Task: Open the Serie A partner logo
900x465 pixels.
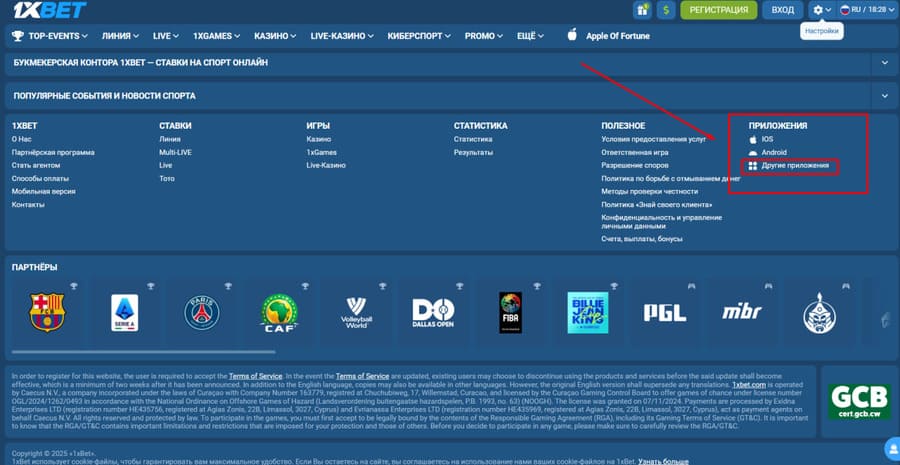Action: click(125, 313)
